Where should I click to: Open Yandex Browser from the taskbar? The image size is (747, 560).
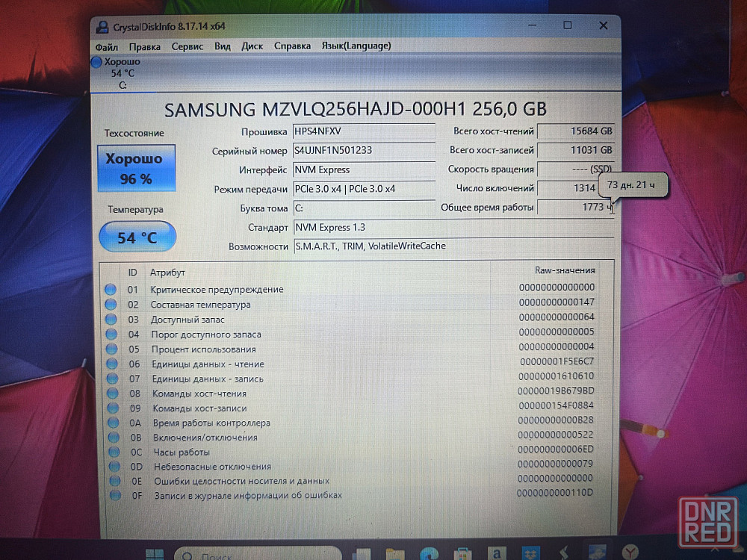(630, 552)
